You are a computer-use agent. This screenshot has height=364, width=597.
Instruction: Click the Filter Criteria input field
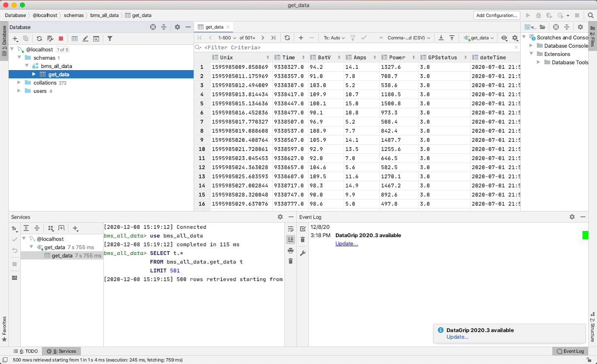[x=357, y=48]
